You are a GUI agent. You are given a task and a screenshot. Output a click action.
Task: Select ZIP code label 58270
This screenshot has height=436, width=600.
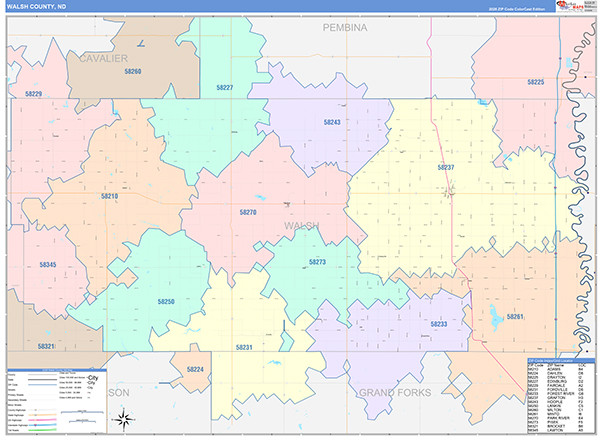[248, 212]
